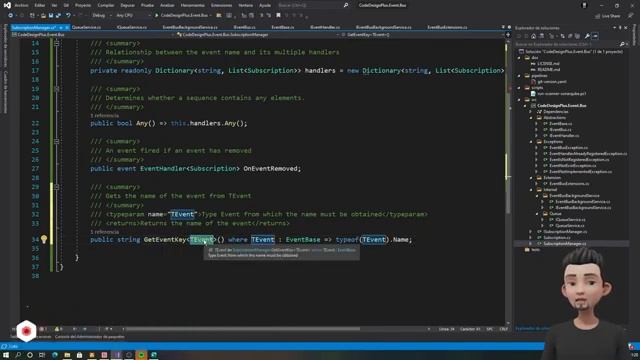Click the lightbulb quick actions icon on line 34

tap(44, 239)
